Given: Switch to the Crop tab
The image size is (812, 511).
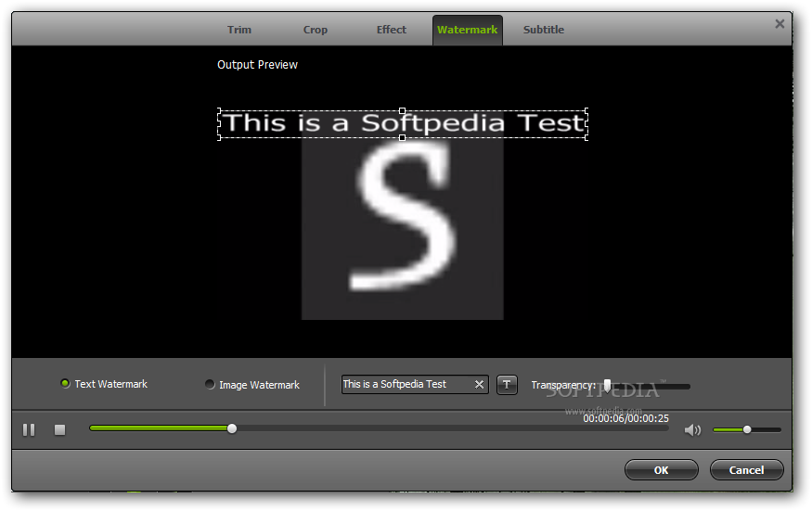Looking at the screenshot, I should pyautogui.click(x=316, y=30).
